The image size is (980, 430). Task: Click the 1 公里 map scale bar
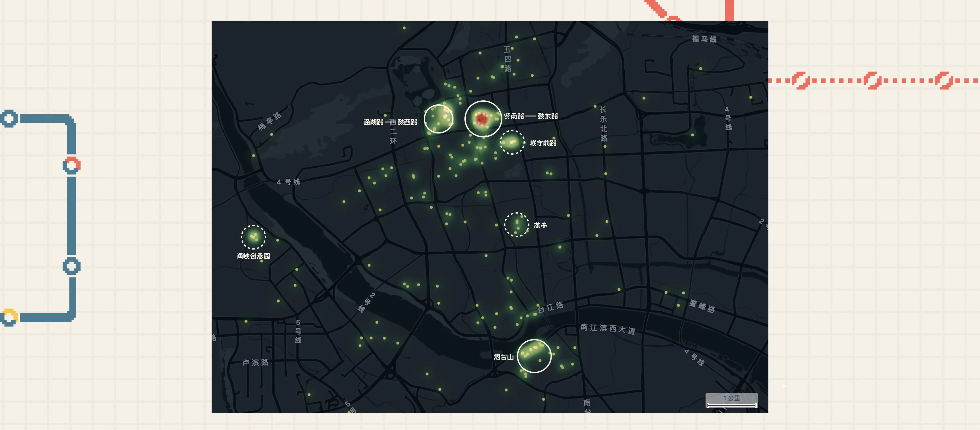click(732, 401)
